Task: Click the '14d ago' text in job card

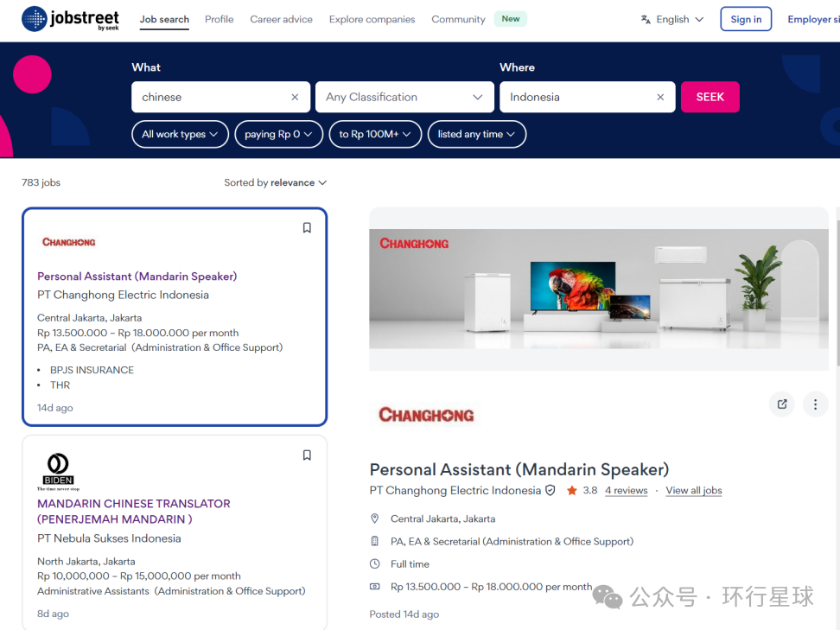Action: pos(54,408)
